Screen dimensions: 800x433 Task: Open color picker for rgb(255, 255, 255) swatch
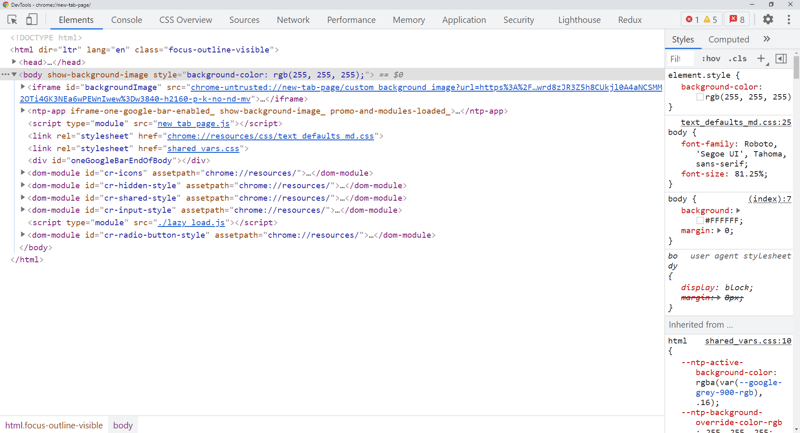(x=700, y=97)
